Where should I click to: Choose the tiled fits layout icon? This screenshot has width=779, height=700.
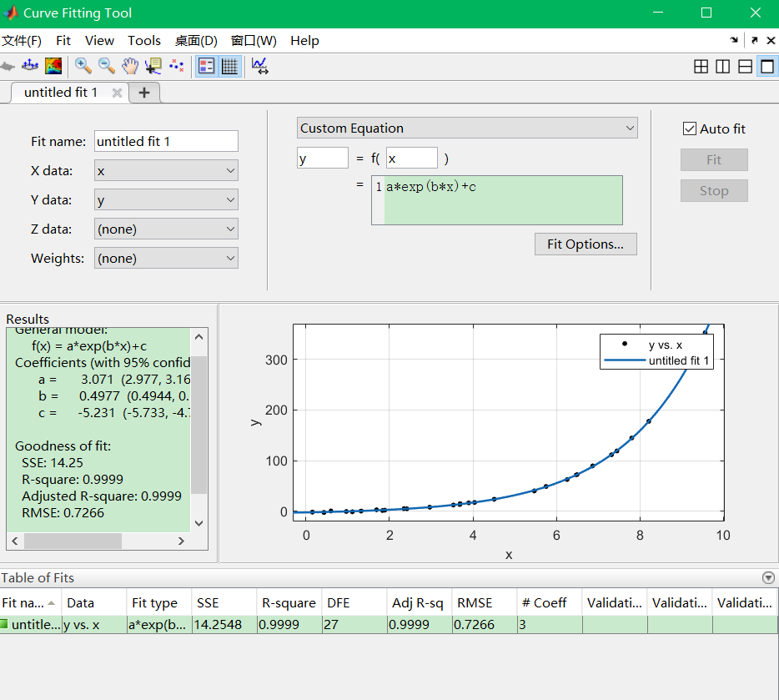pos(701,66)
